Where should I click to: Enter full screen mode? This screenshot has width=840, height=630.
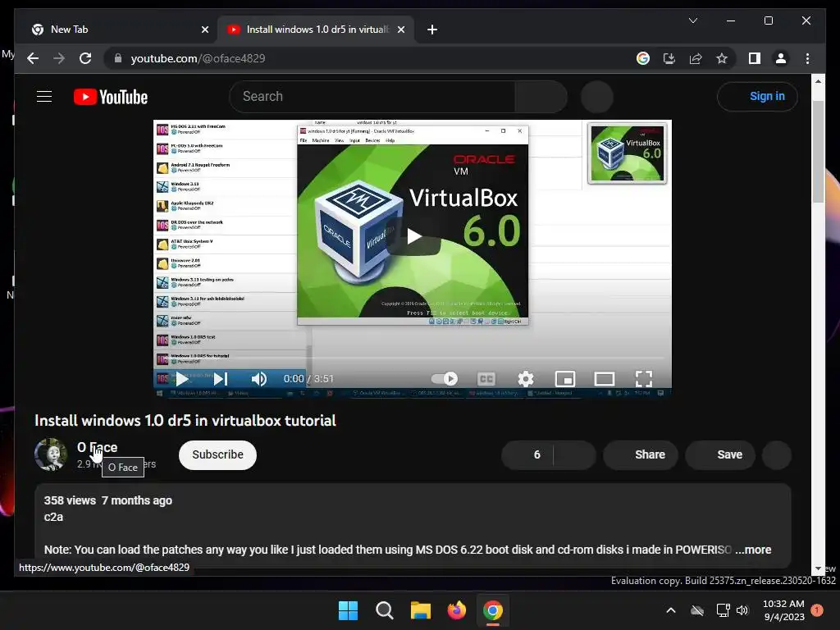(643, 379)
